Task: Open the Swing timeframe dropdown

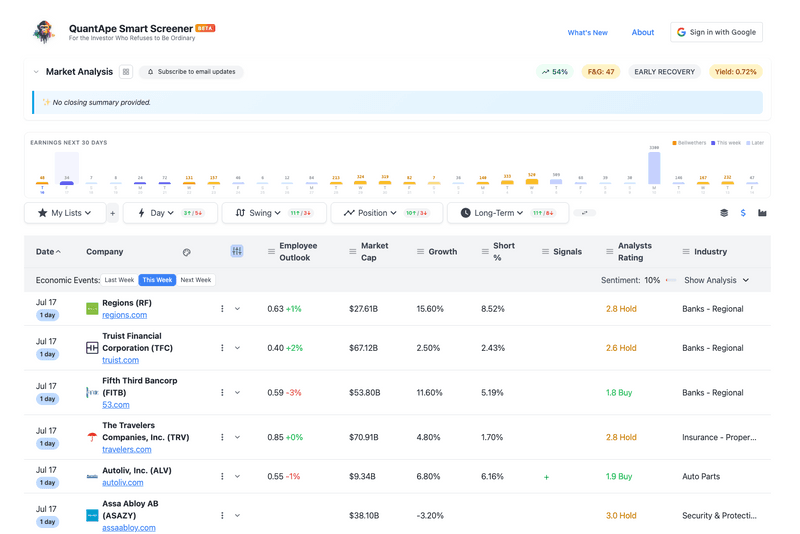Action: (274, 213)
